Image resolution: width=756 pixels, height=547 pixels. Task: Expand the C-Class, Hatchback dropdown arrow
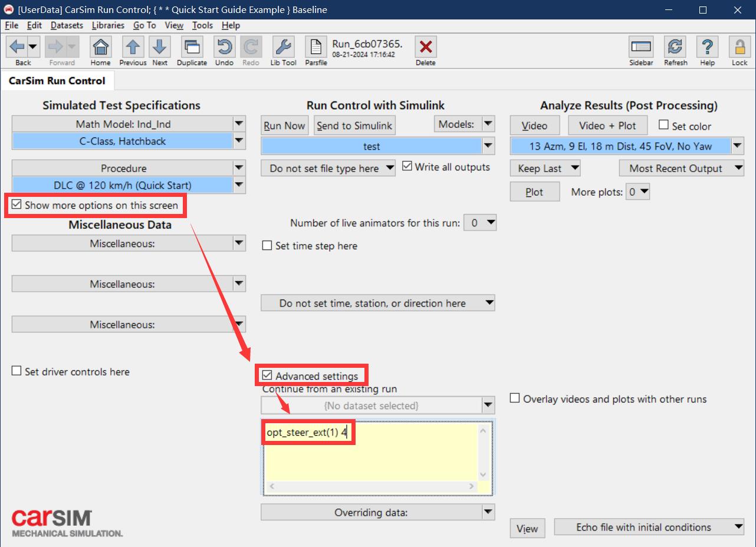point(239,141)
